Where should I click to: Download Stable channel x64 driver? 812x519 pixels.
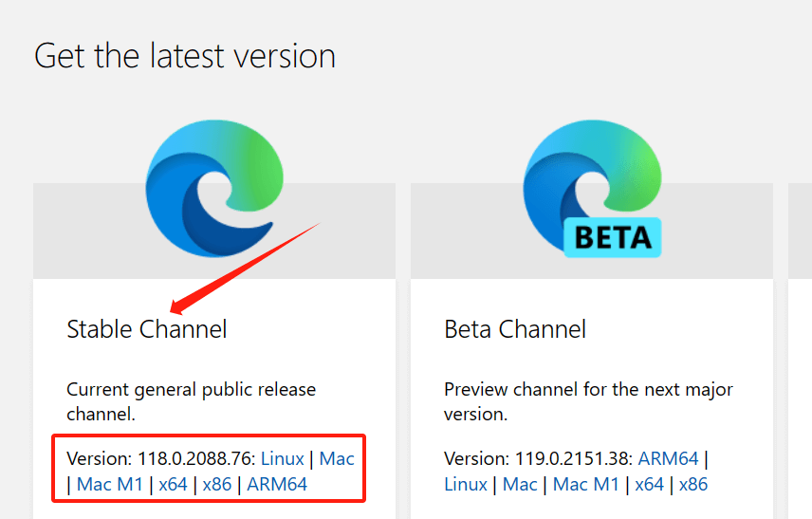pos(173,484)
